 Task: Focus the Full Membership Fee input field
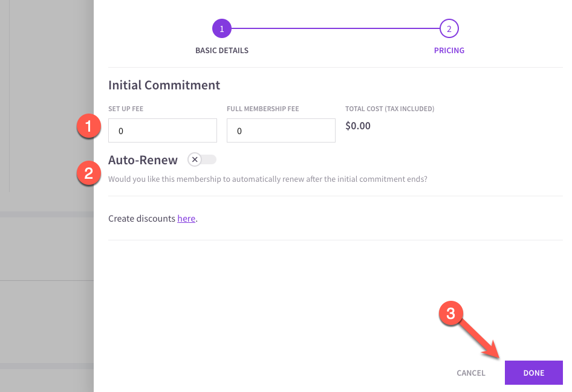tap(281, 130)
